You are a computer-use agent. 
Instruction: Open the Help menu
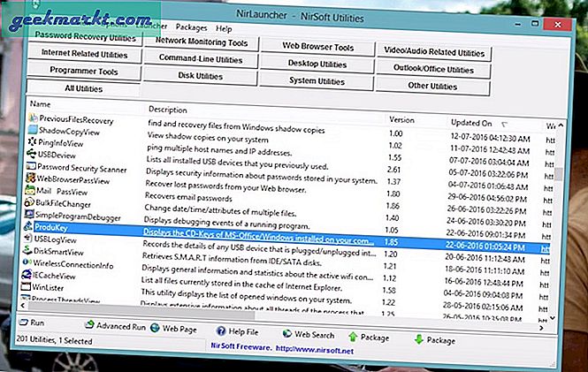[x=224, y=29]
